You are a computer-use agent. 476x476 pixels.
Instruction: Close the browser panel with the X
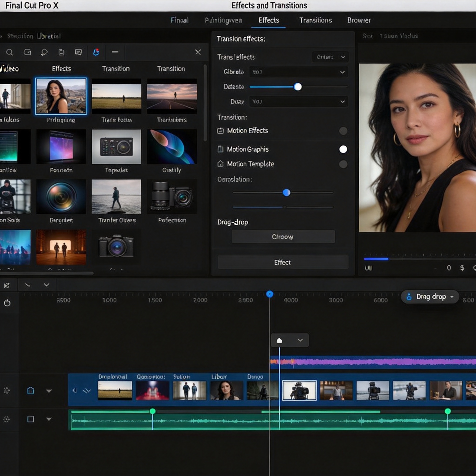[x=198, y=52]
